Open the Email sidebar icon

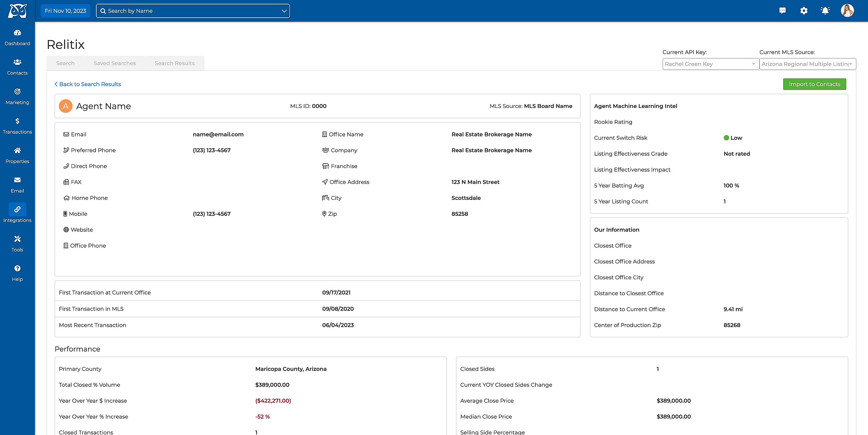[17, 180]
